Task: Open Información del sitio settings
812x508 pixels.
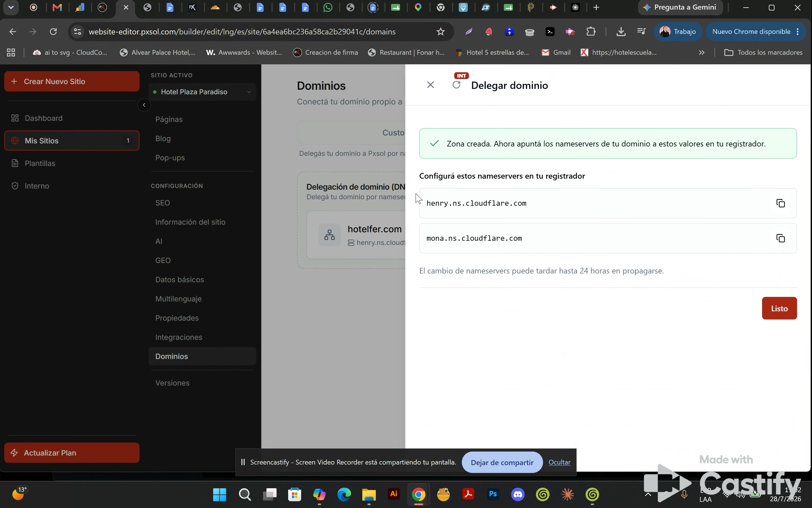Action: 202,222
